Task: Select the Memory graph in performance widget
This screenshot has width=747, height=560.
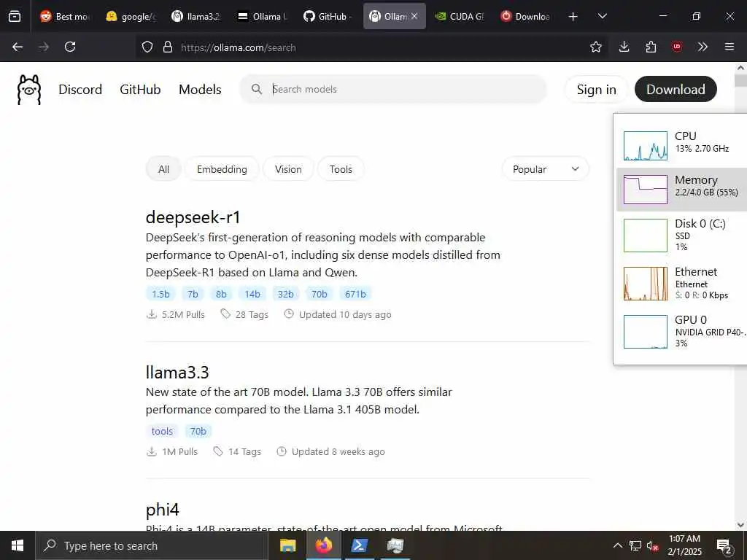Action: coord(645,190)
